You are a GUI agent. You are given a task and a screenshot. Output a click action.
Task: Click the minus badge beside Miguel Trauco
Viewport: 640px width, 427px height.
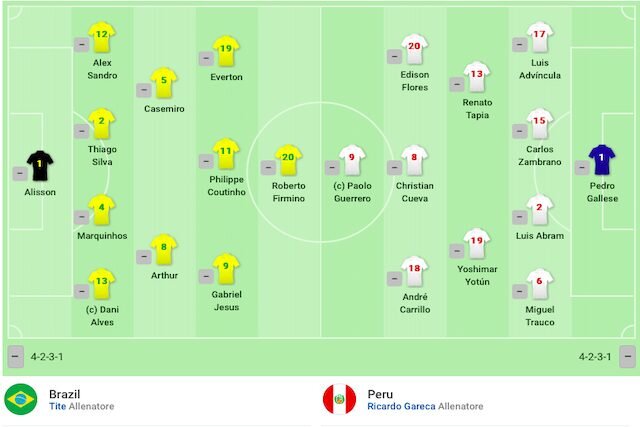click(519, 291)
